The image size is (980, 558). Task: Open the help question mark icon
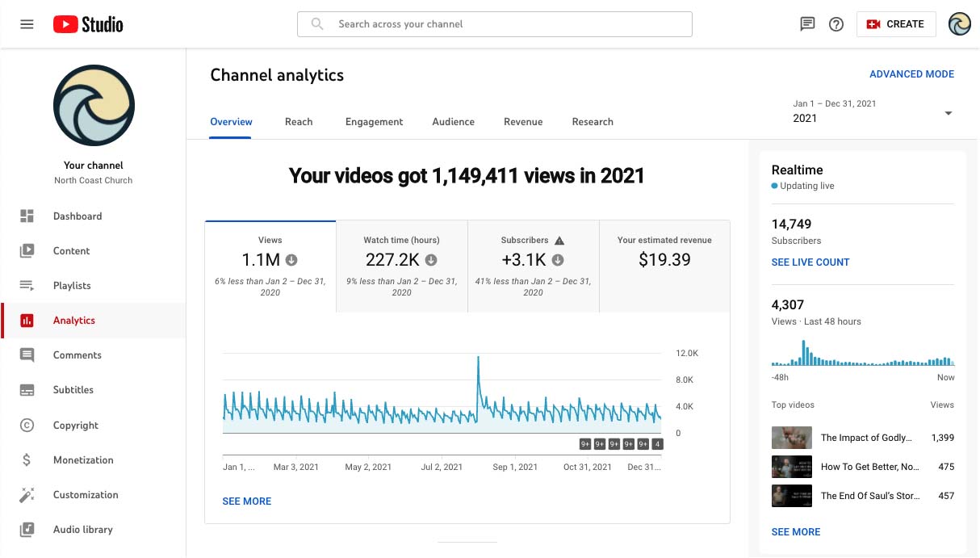(x=836, y=24)
